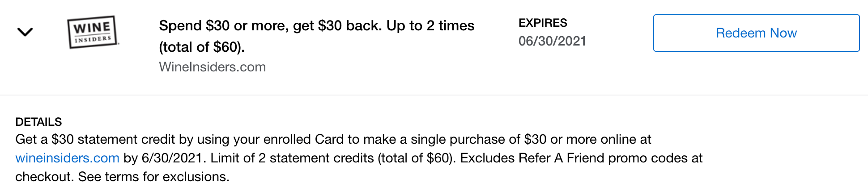Screen dimensions: 868x191
Task: Click the word 'INSIDERS' inside the logo
Action: click(x=93, y=39)
